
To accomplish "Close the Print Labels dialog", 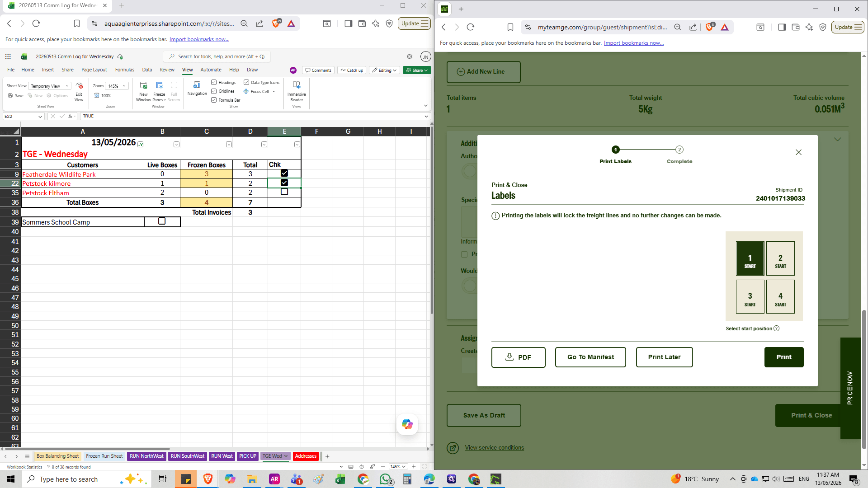I will click(x=798, y=152).
